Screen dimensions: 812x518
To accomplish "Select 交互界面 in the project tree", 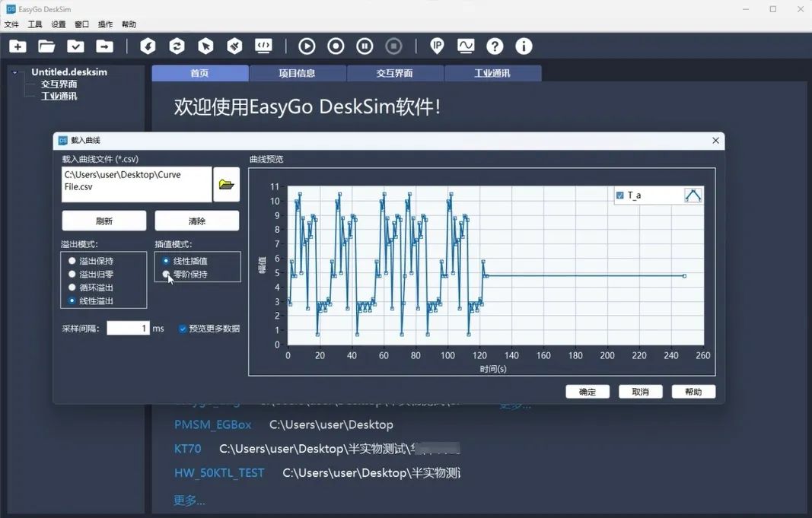I will (x=59, y=84).
